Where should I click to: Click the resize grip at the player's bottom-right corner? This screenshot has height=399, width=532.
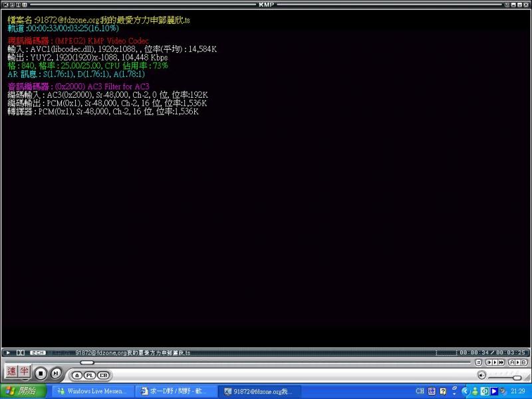tap(527, 378)
